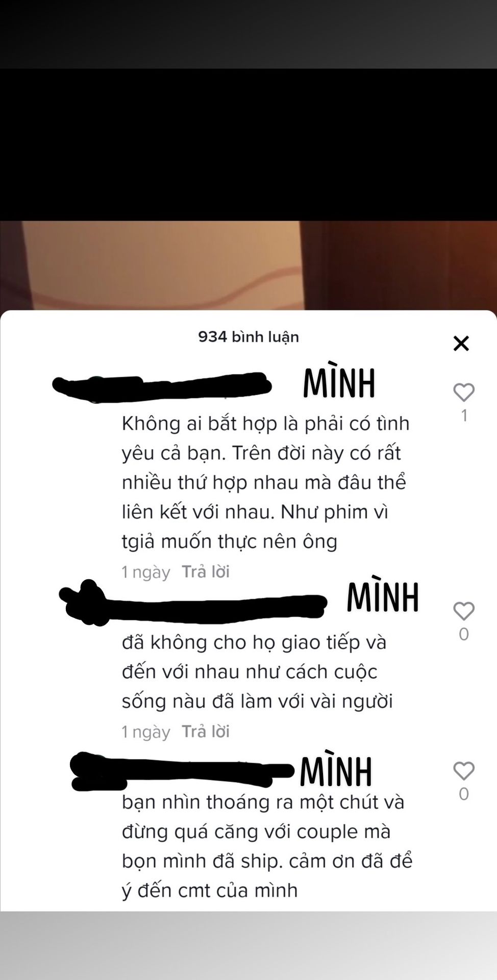Screen dimensions: 497x980
Task: Like the comment starting 'Không ai bắt hợp'
Action: [x=464, y=392]
